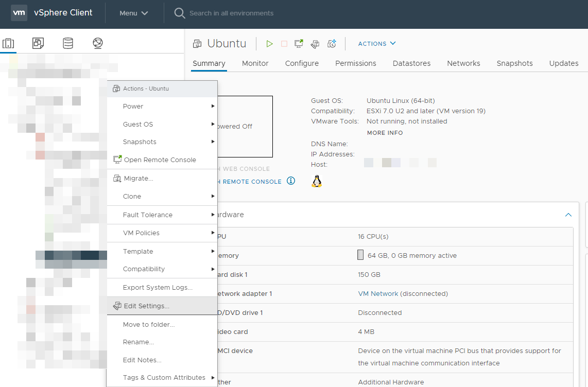Switch to the Snapshots tab
The image size is (588, 387).
[x=514, y=63]
